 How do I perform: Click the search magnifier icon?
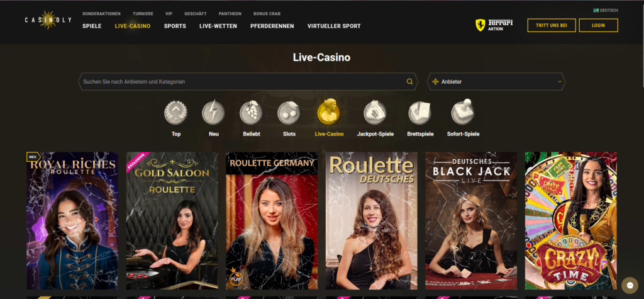(409, 81)
